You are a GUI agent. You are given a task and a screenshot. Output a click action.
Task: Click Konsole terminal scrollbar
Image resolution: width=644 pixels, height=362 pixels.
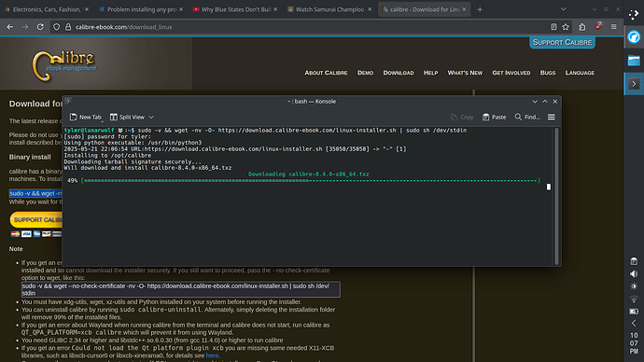[x=556, y=196]
